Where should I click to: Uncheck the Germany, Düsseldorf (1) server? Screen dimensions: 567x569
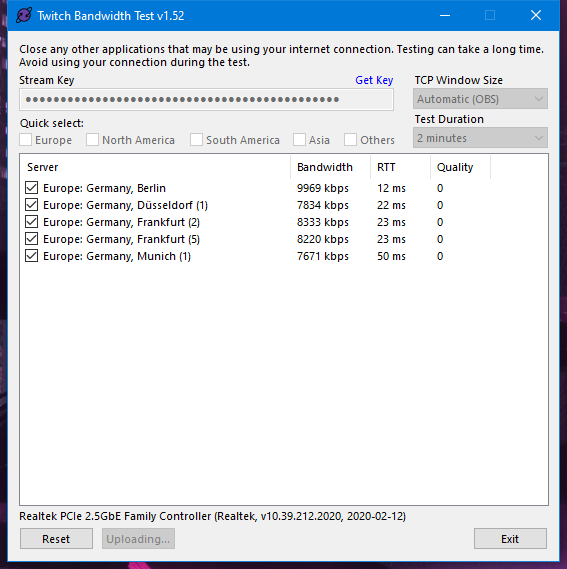[x=32, y=205]
